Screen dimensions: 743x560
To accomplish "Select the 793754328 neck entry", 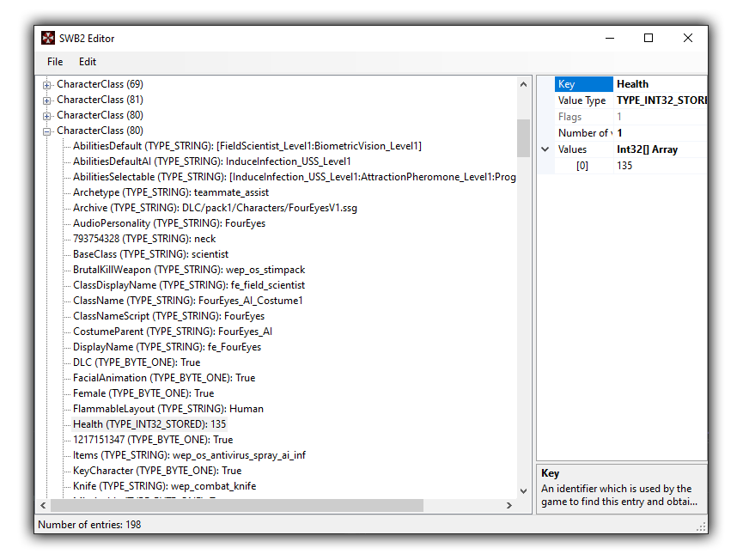I will [x=144, y=239].
